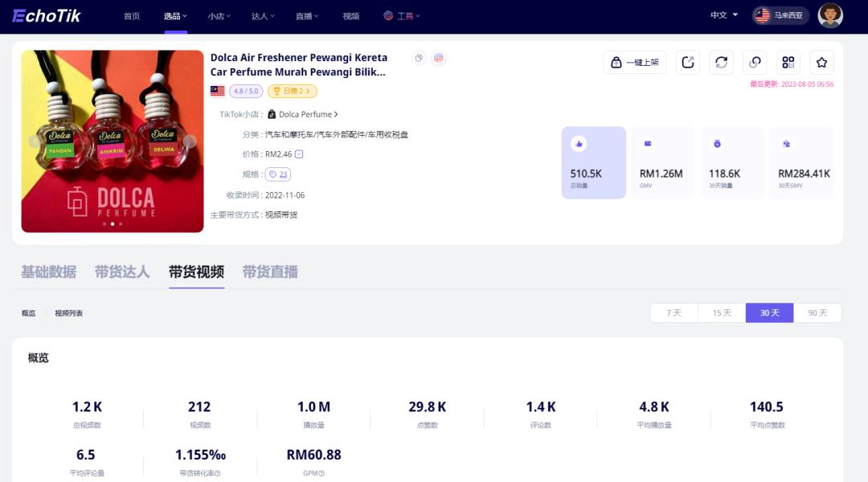The height and width of the screenshot is (482, 868).
Task: Open the 首页 home page
Action: tap(132, 16)
